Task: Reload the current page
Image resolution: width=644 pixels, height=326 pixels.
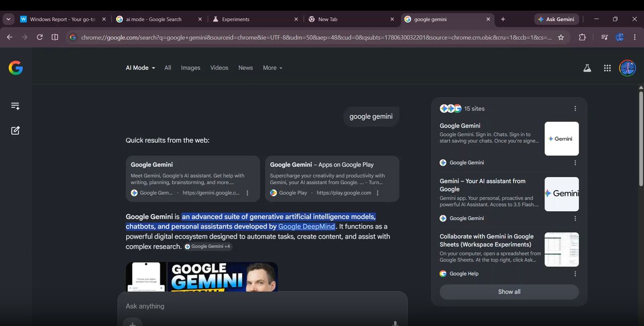Action: click(40, 37)
